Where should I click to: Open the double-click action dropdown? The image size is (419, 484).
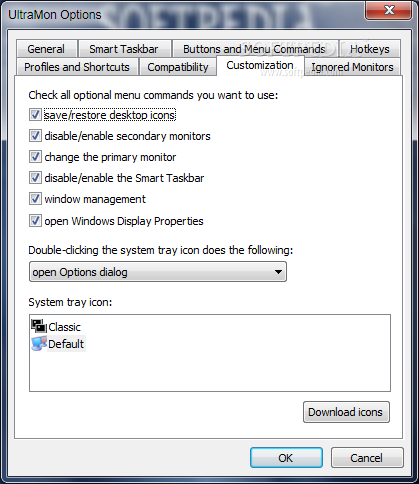158,272
